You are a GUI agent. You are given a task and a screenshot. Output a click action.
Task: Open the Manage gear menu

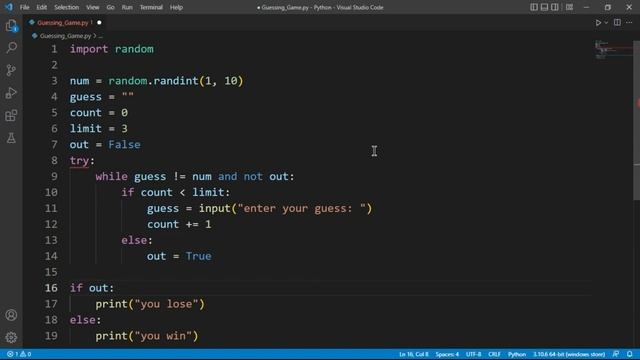pyautogui.click(x=11, y=337)
